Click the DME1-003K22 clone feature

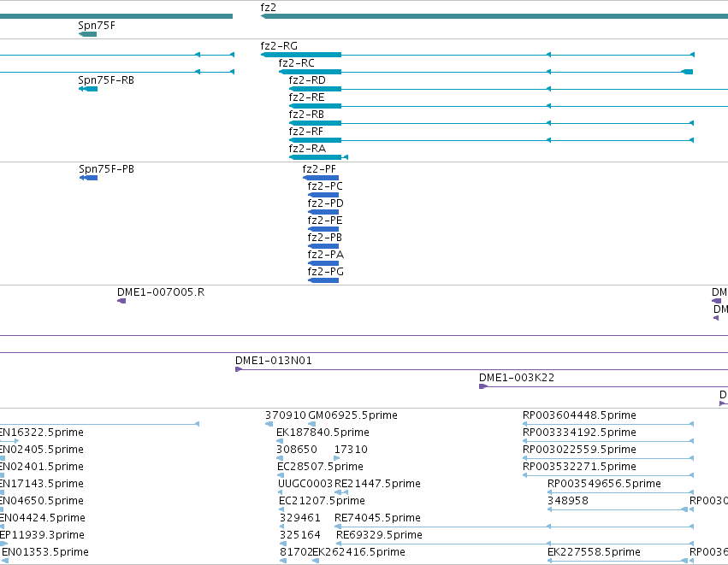tap(604, 386)
